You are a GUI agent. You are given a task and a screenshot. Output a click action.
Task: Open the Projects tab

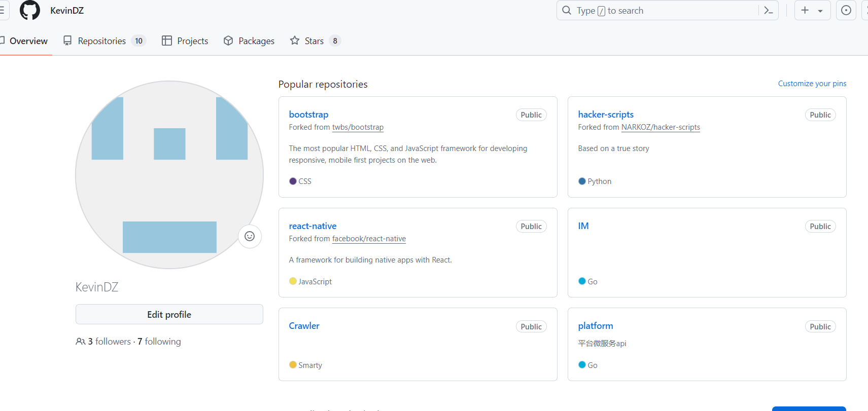185,41
